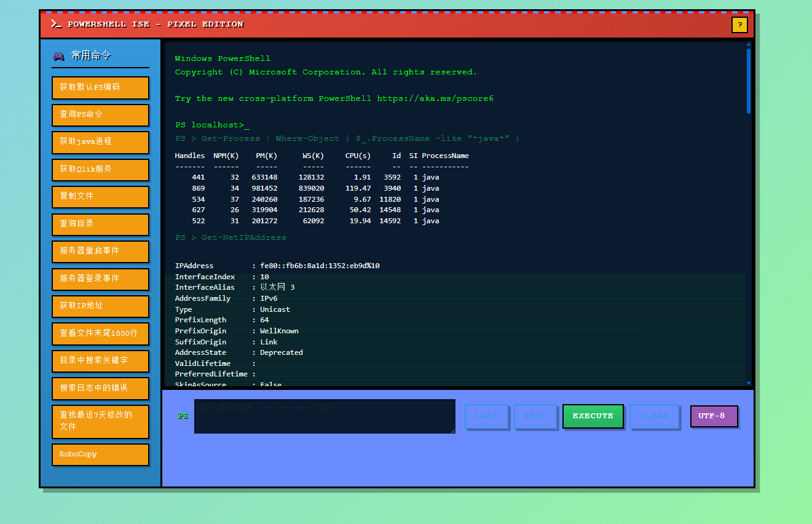
Task: Click the NEXT history button
Action: click(x=535, y=416)
